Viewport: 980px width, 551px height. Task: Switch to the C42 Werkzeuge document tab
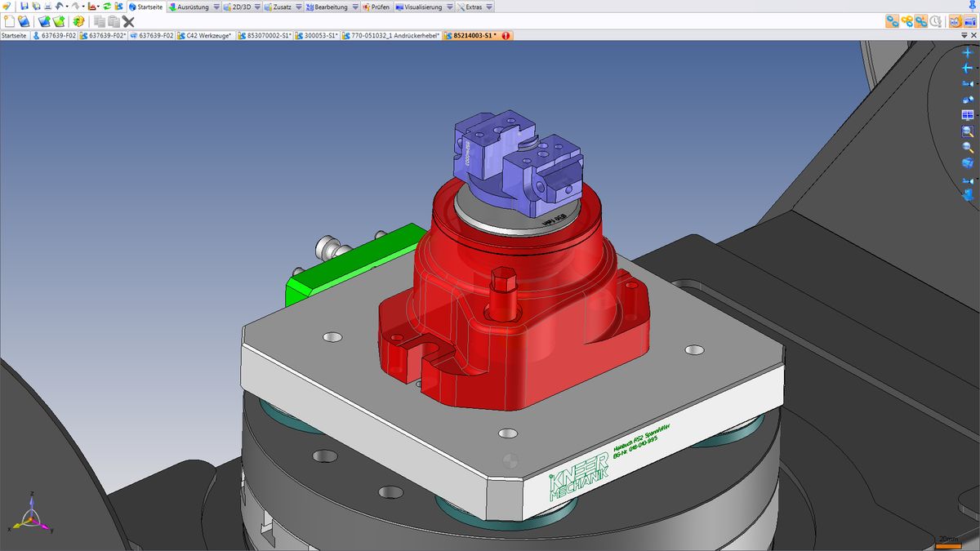[205, 35]
